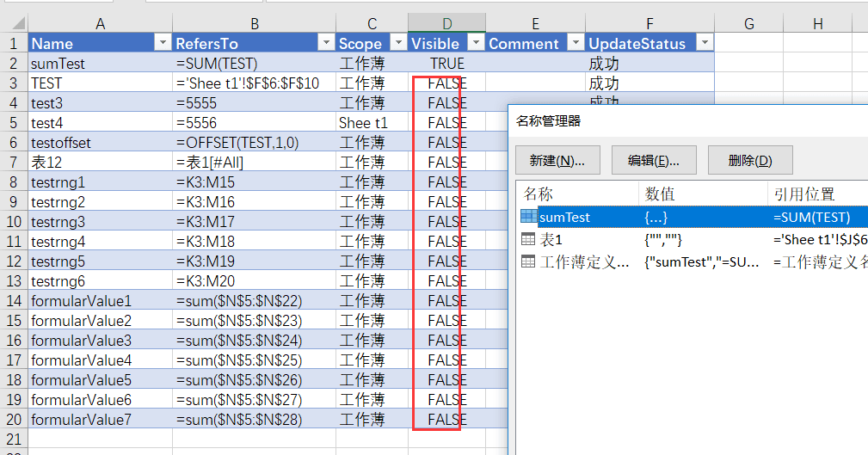Image resolution: width=868 pixels, height=455 pixels.
Task: Open the RefersTo column filter dropdown
Action: [x=327, y=43]
